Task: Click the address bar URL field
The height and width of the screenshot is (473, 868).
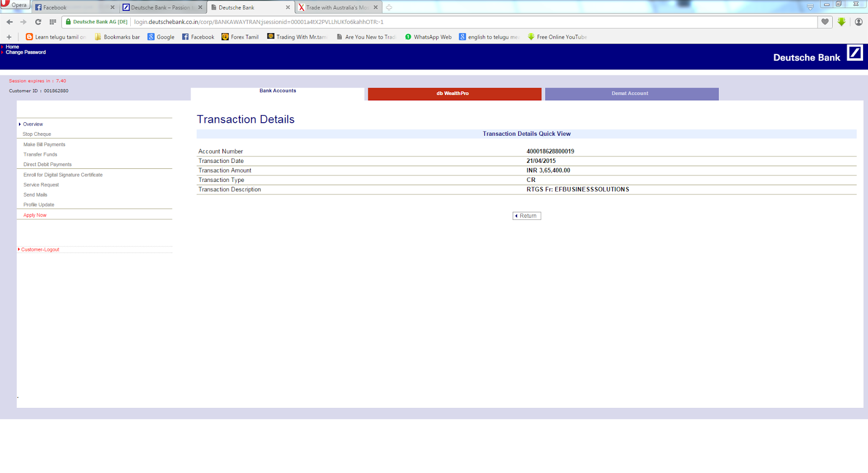Action: (x=472, y=22)
